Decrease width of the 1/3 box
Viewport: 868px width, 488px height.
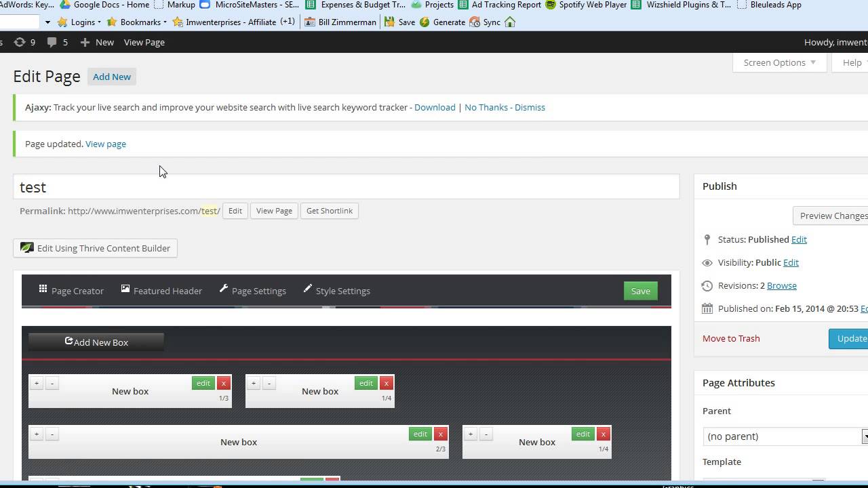point(52,383)
